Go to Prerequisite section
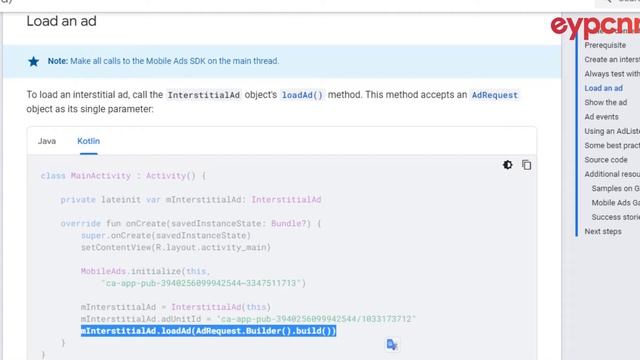 tap(605, 45)
